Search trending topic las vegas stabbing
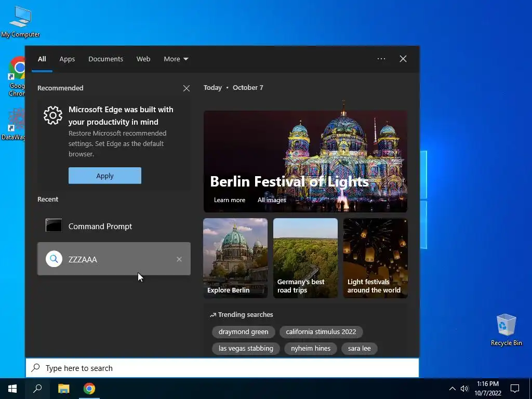The height and width of the screenshot is (399, 532). 246,349
